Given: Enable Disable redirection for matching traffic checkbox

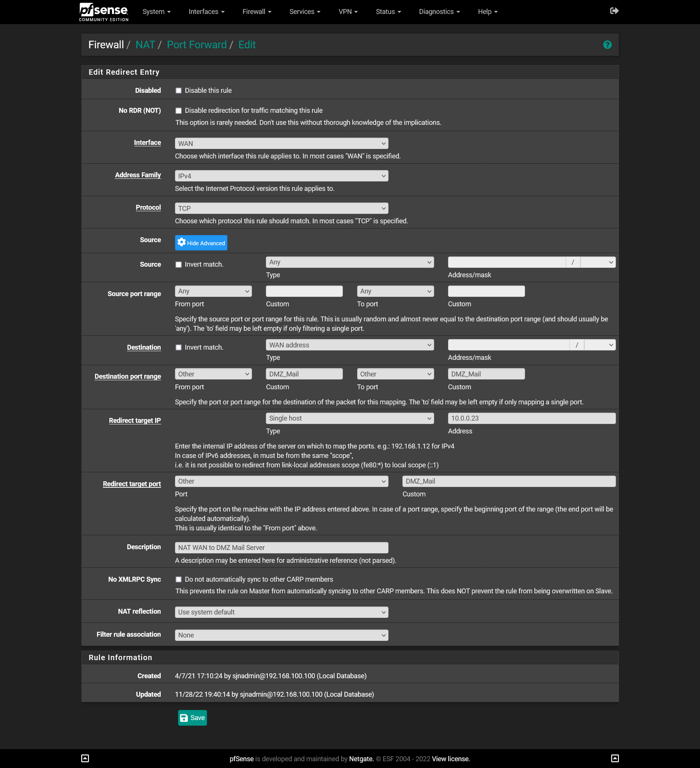Looking at the screenshot, I should tap(178, 111).
